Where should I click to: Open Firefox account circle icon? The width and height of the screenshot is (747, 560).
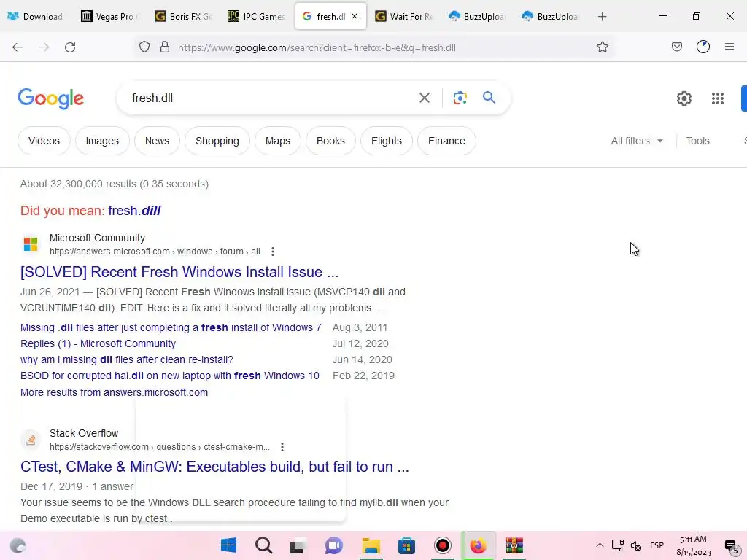703,47
